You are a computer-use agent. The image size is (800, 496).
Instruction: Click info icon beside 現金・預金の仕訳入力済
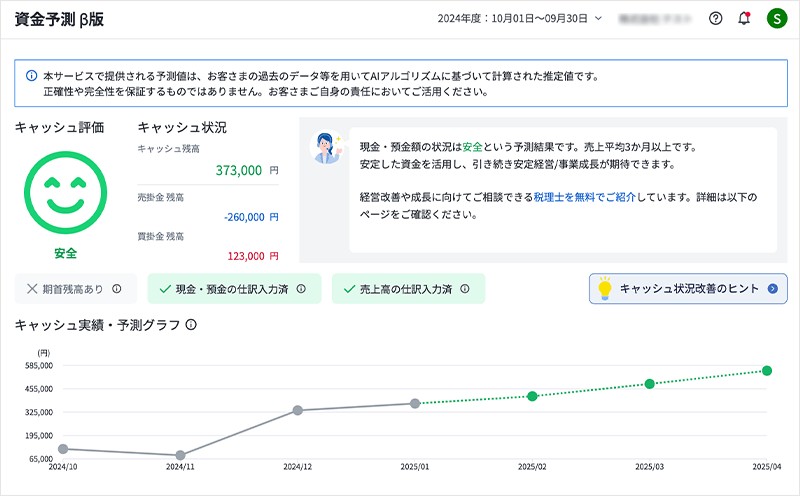coord(301,289)
